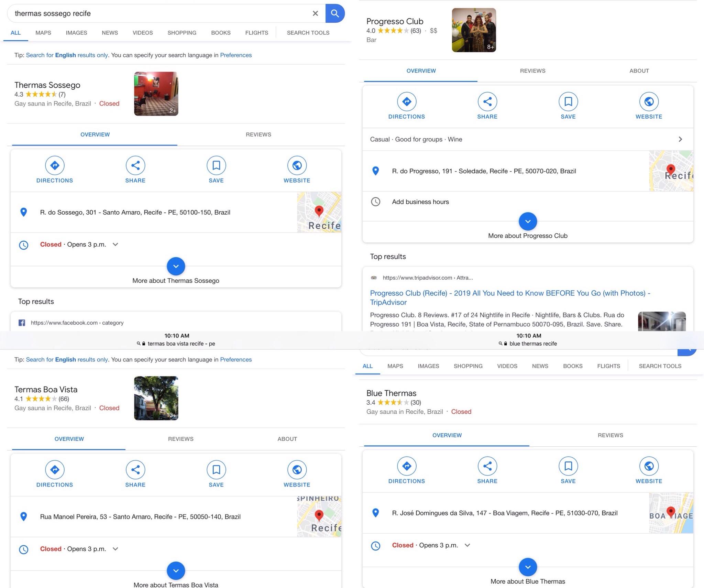The width and height of the screenshot is (704, 588).
Task: Open facebook.com category result link
Action: tap(77, 323)
